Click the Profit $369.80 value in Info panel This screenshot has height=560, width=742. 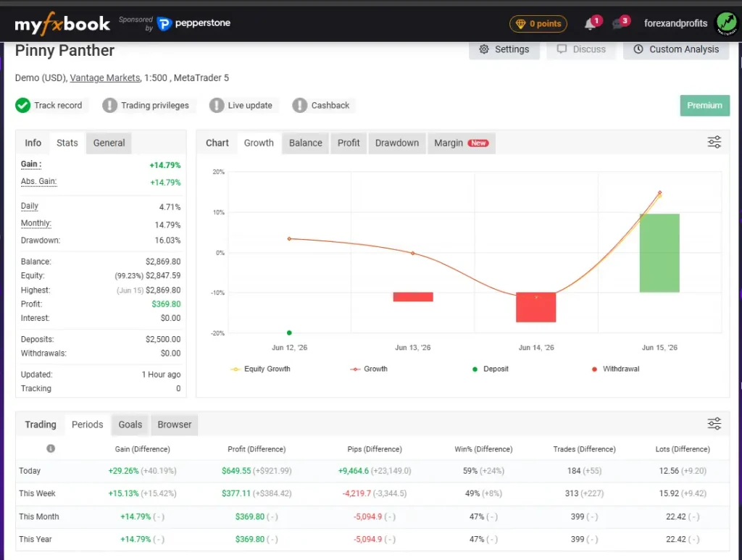(166, 304)
